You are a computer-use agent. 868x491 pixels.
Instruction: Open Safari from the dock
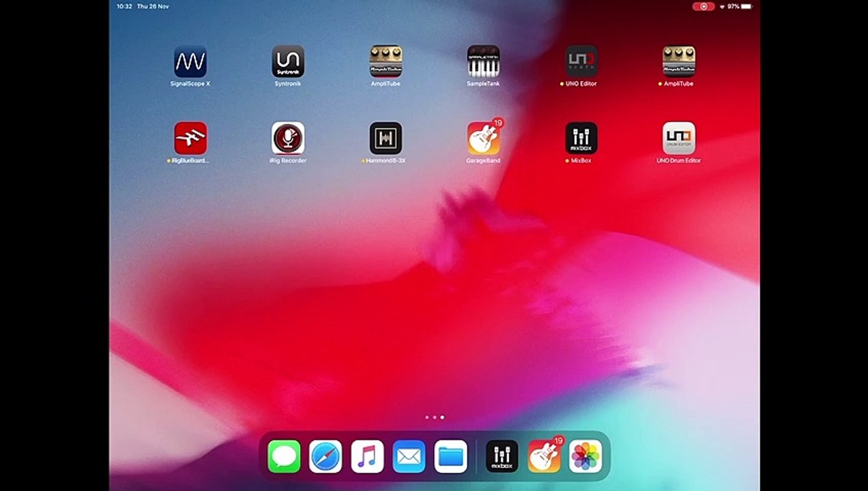pyautogui.click(x=325, y=456)
